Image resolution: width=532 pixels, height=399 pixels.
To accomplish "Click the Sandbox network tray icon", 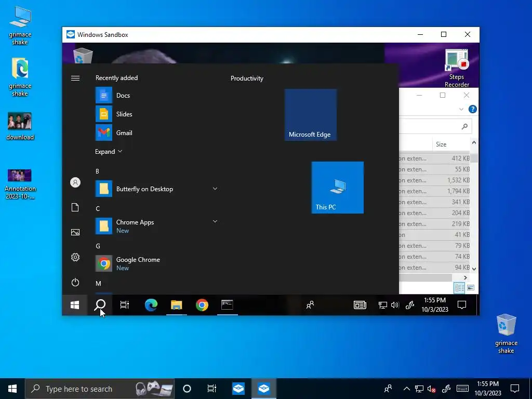I will pos(383,305).
